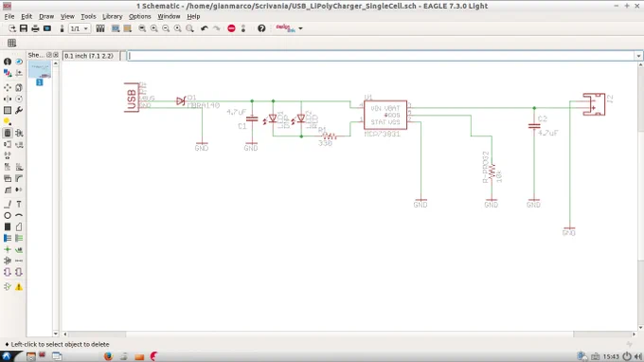The height and width of the screenshot is (362, 644).
Task: Open the sheet selector 1/1 dropdown
Action: coord(80,28)
